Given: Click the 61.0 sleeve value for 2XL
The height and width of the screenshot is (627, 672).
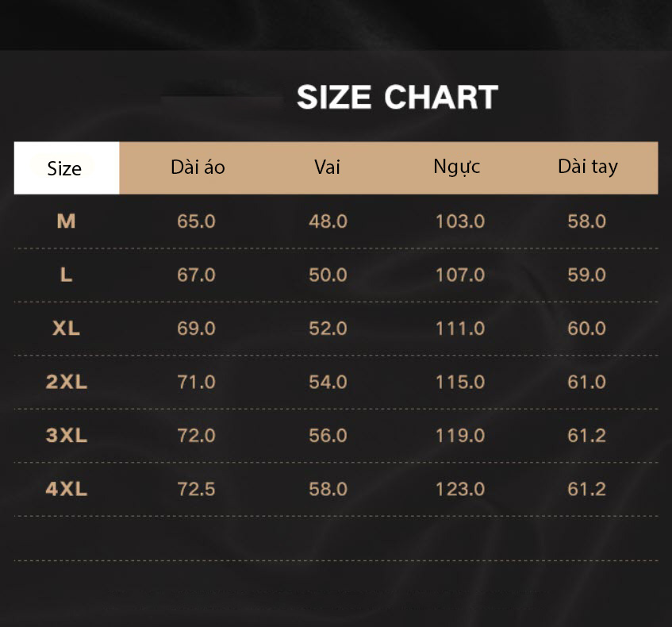Looking at the screenshot, I should [587, 382].
